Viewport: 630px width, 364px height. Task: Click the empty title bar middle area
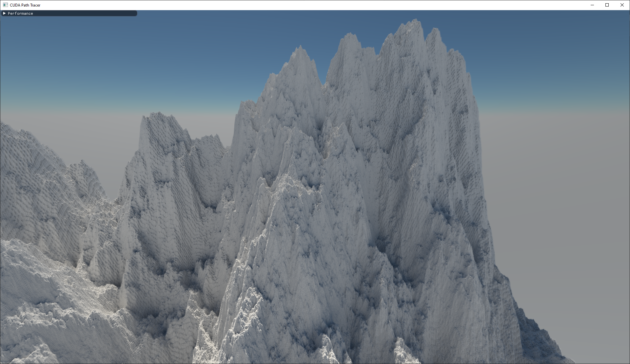pyautogui.click(x=315, y=5)
